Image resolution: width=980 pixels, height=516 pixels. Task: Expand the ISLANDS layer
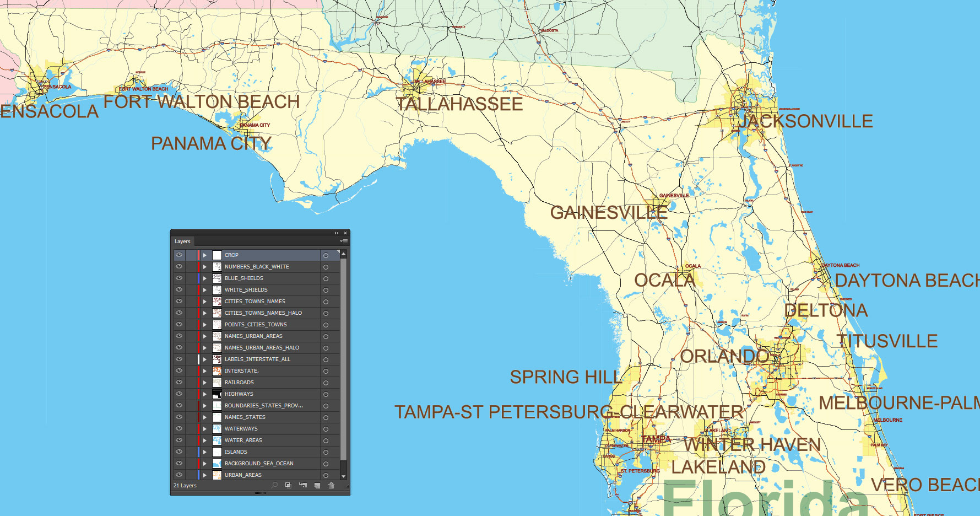pyautogui.click(x=205, y=452)
